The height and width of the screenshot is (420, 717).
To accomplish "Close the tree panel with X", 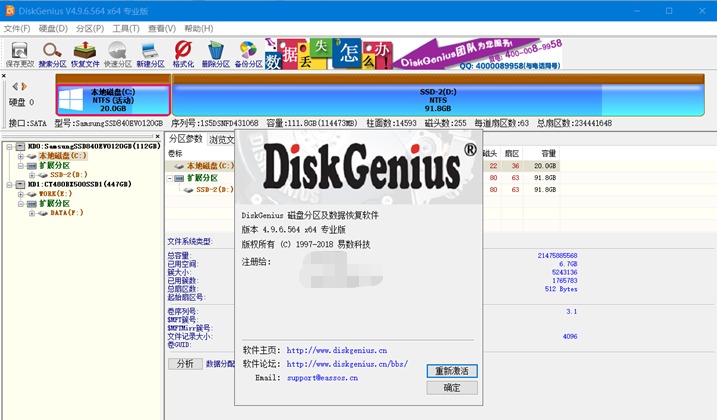I will [x=157, y=136].
